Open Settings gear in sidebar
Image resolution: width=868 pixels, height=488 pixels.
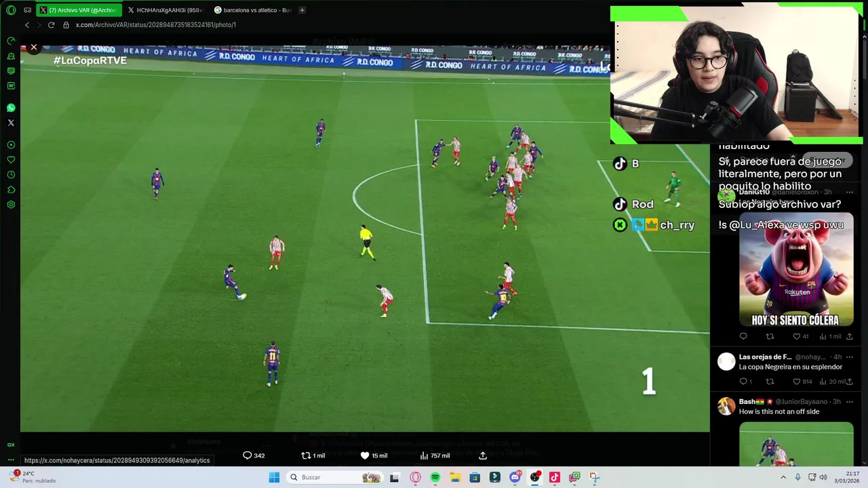click(11, 205)
